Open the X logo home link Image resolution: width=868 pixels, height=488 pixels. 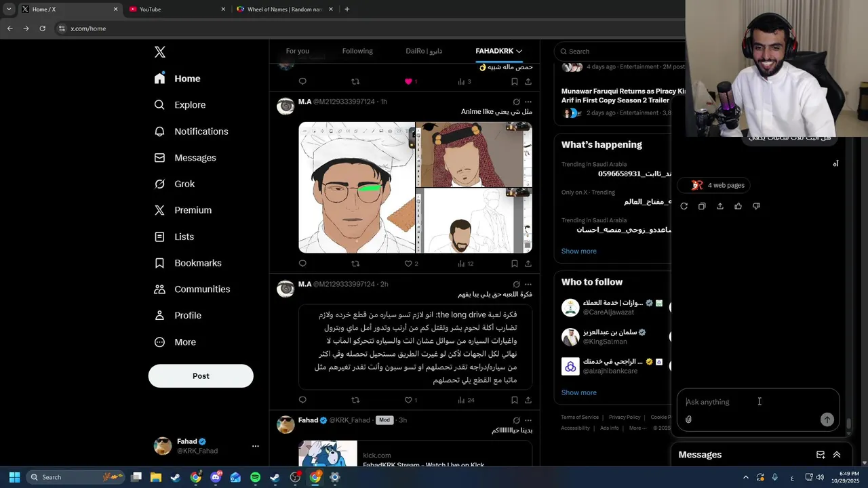pyautogui.click(x=159, y=52)
